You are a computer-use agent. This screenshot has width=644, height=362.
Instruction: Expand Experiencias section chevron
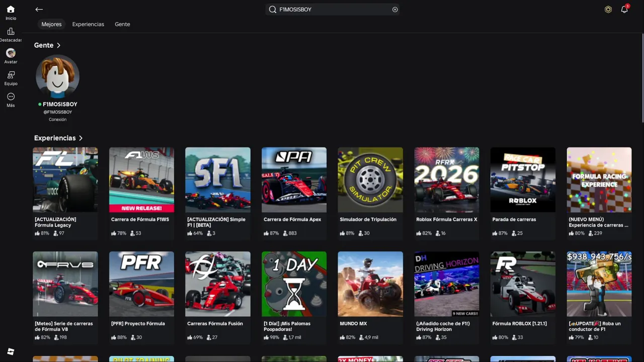pyautogui.click(x=80, y=138)
